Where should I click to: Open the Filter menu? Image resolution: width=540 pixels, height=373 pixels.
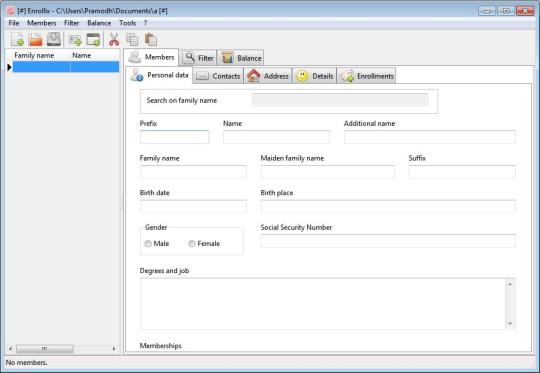coord(72,23)
